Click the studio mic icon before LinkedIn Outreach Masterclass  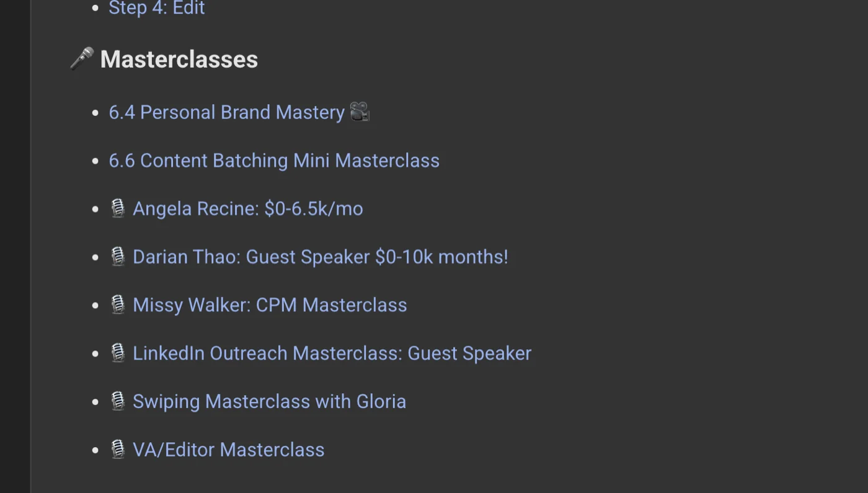[x=118, y=353]
